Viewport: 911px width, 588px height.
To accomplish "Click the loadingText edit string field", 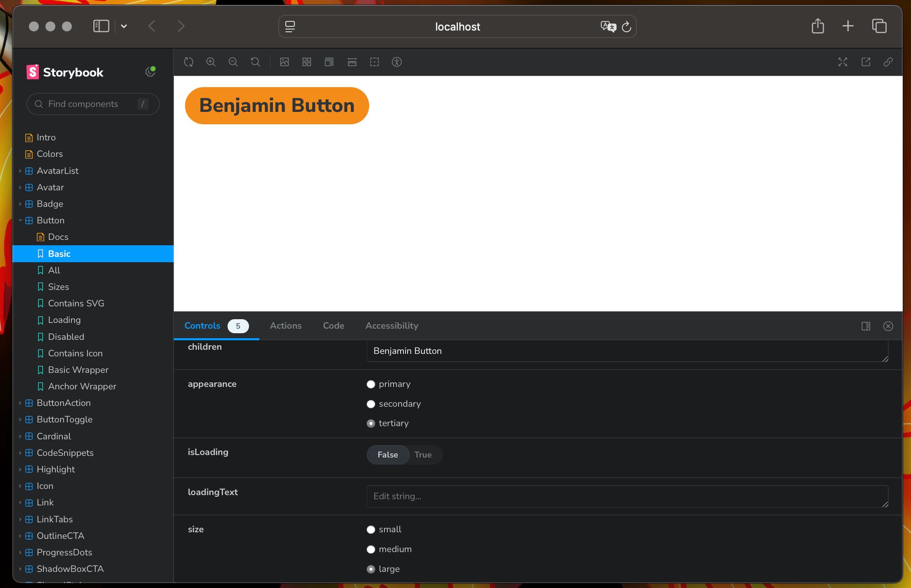I will 627,496.
